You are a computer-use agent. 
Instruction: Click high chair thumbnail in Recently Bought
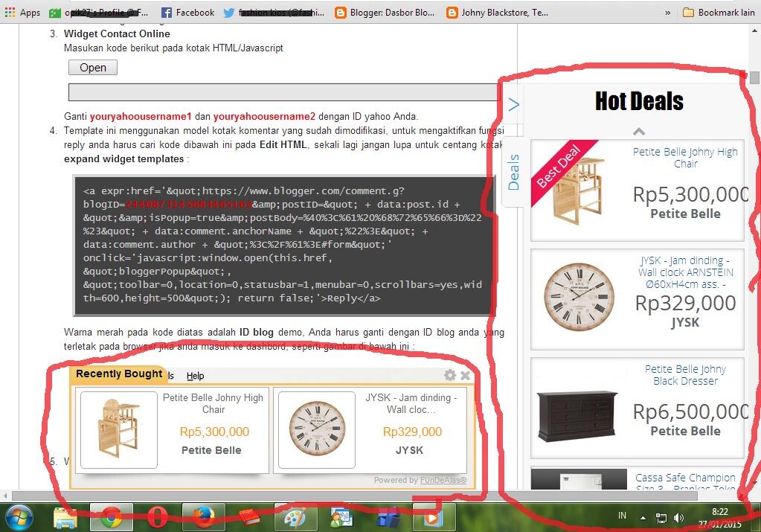119,429
